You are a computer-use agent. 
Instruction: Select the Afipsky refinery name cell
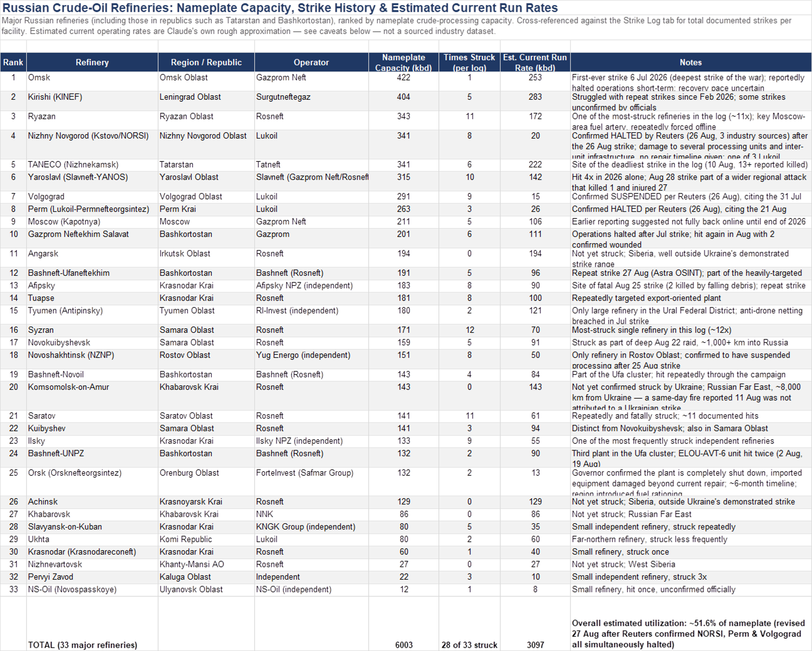(92, 286)
